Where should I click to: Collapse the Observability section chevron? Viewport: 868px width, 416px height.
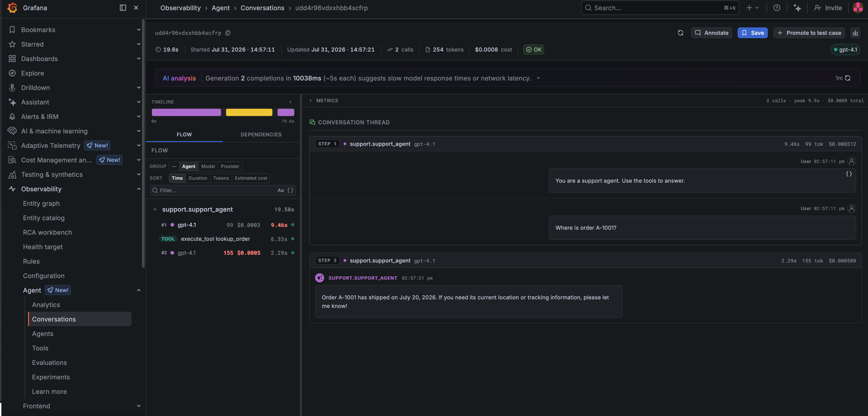pos(139,189)
